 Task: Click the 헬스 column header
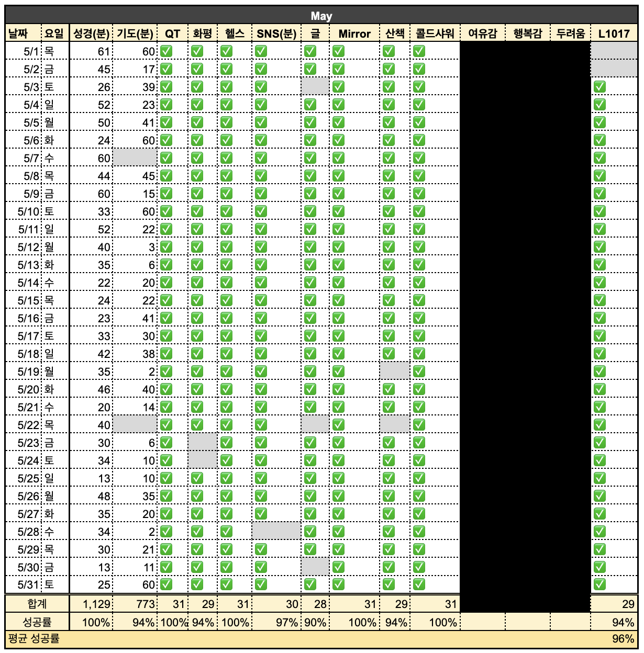[x=235, y=33]
